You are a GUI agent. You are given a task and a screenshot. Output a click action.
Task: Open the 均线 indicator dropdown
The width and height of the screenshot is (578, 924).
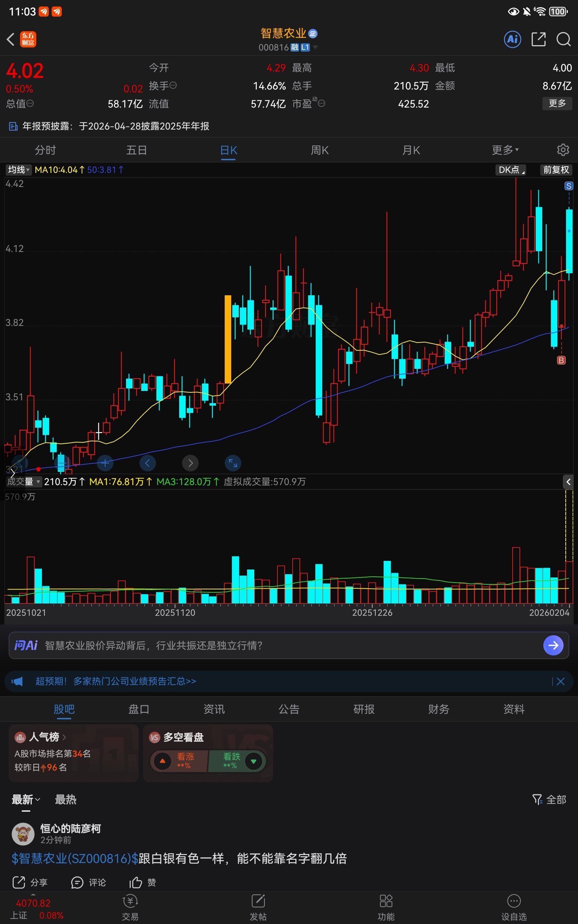coord(18,170)
